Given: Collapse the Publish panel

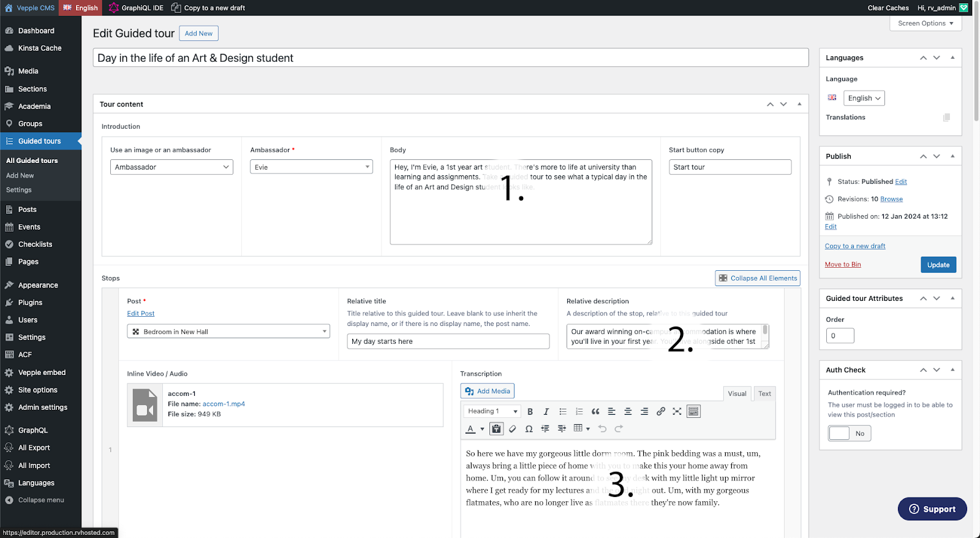Looking at the screenshot, I should pos(952,156).
